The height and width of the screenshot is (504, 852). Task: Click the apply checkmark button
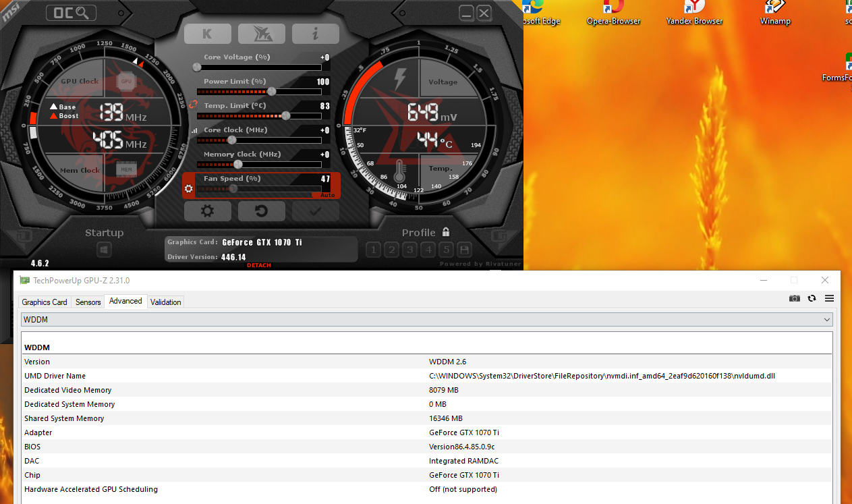[315, 211]
